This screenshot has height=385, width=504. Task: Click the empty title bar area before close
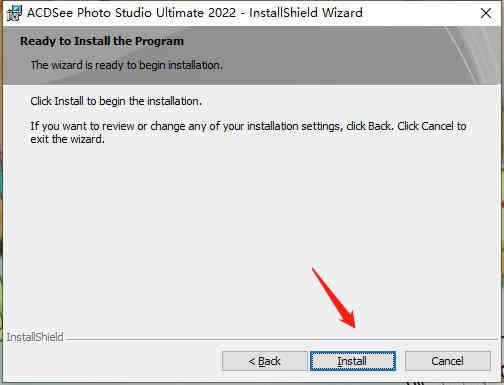point(420,13)
